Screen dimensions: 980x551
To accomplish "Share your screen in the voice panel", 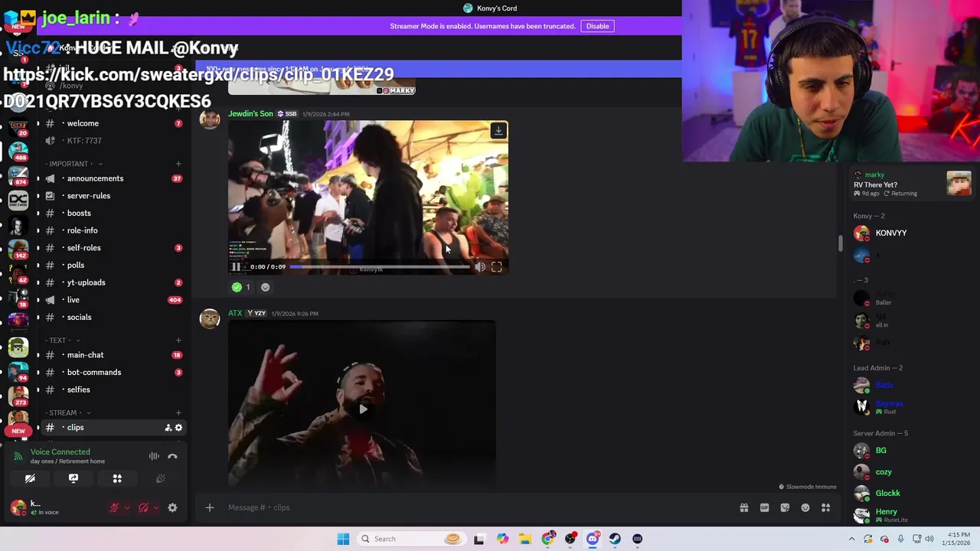I will pyautogui.click(x=73, y=478).
